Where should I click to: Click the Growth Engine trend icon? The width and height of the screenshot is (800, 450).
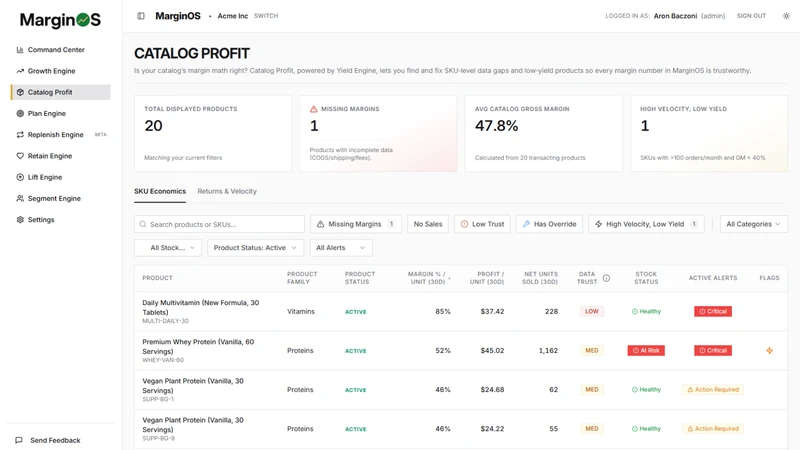pos(20,71)
